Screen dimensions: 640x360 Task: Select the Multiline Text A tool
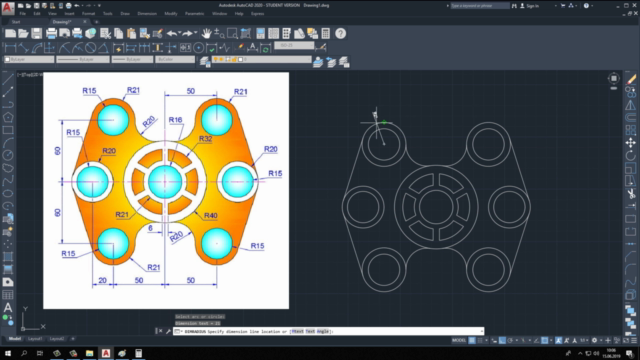tap(8, 307)
